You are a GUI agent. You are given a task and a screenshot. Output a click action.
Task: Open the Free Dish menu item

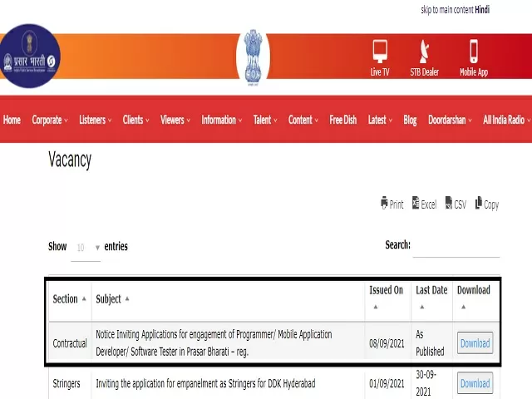[x=342, y=120]
